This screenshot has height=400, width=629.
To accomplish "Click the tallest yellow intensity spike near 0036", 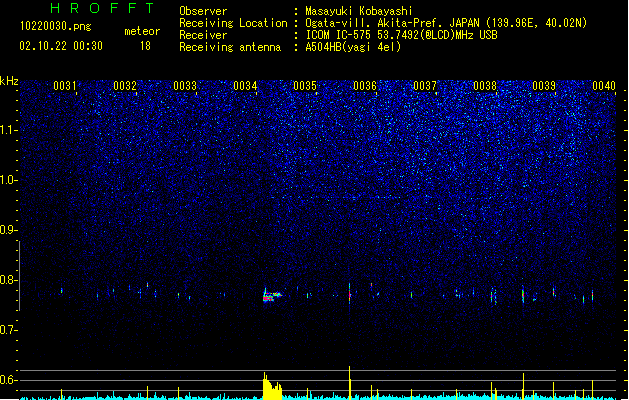I will tap(349, 382).
